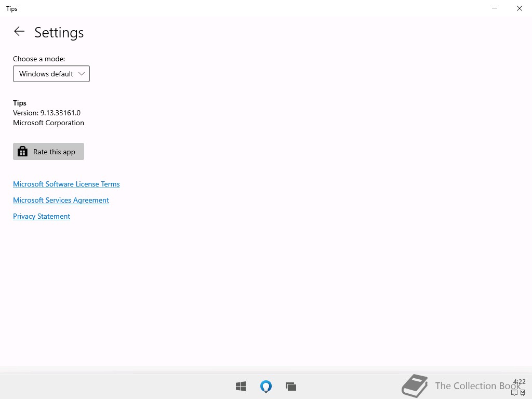
Task: Click the Version: 9.13.33161.0 text
Action: click(47, 113)
